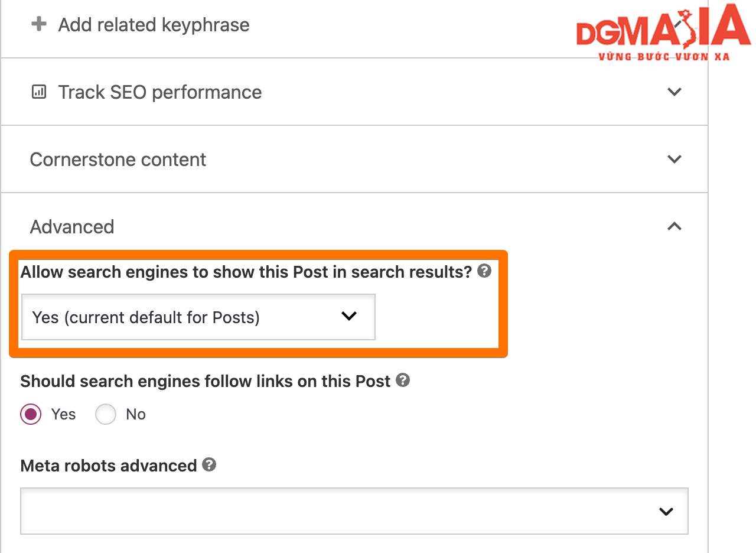Open help icon for follow links question
756x553 pixels.
403,380
